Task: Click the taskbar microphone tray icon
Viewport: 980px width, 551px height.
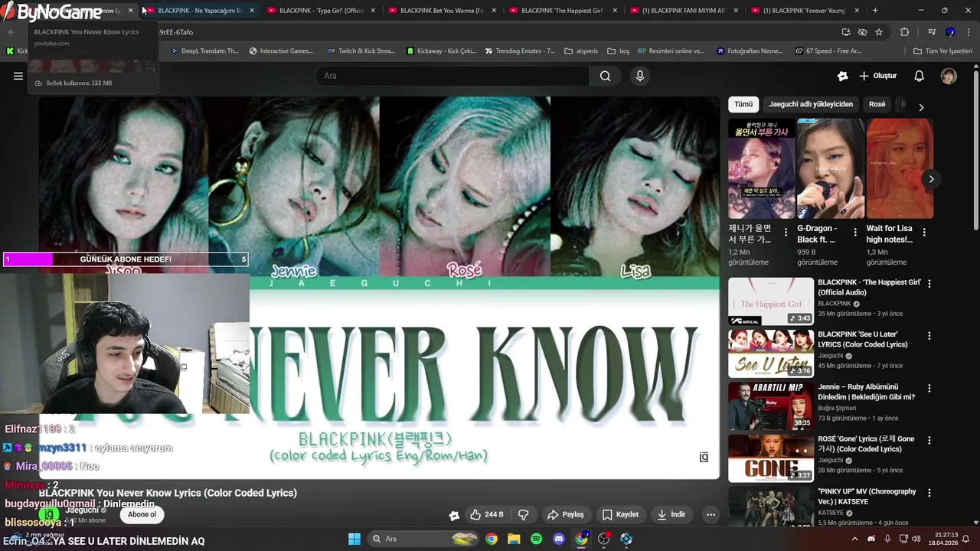Action: tap(887, 539)
